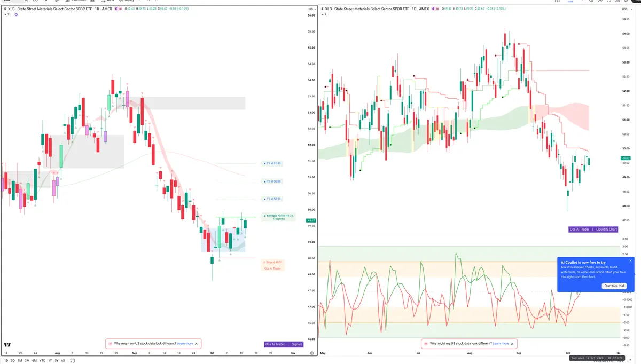Screen dimensions: 641x364
Task: Click the XLB symbol title on left chart
Action: pyautogui.click(x=60, y=9)
